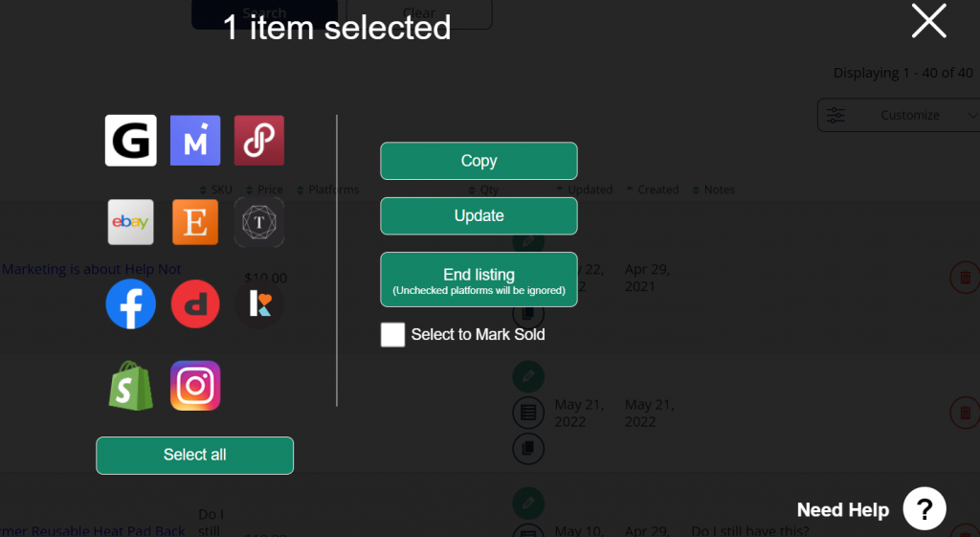Pick the Kidizen platform icon

259,303
